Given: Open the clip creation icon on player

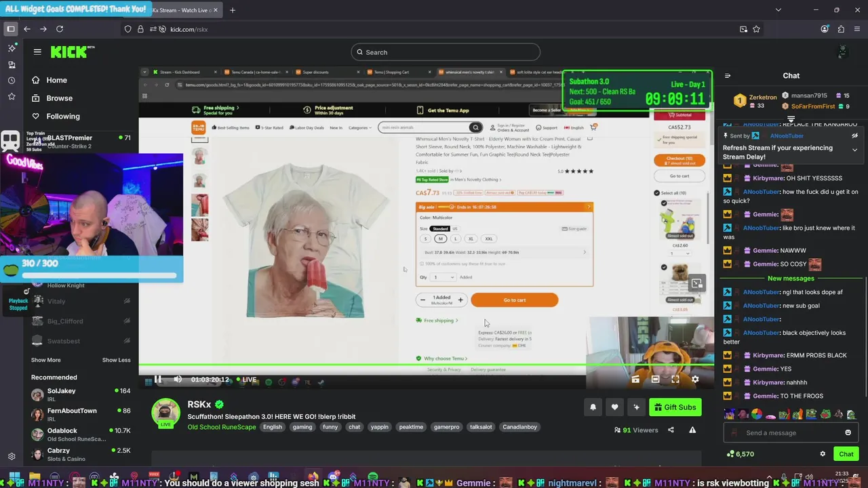Looking at the screenshot, I should [635, 380].
